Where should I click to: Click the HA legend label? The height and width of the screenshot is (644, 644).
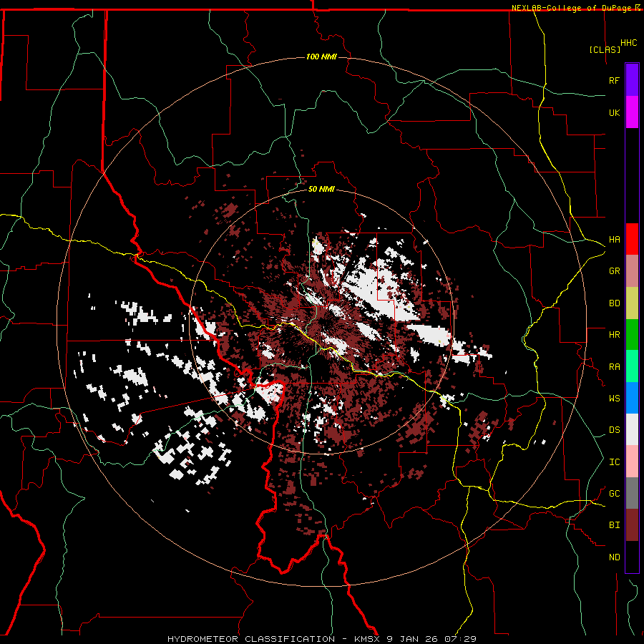(x=614, y=239)
